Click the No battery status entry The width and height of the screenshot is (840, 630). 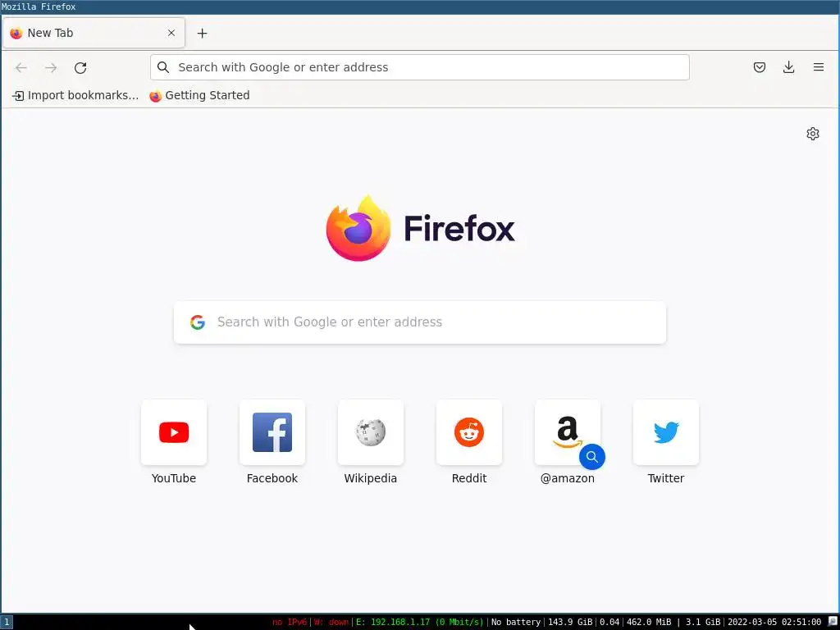pos(516,622)
